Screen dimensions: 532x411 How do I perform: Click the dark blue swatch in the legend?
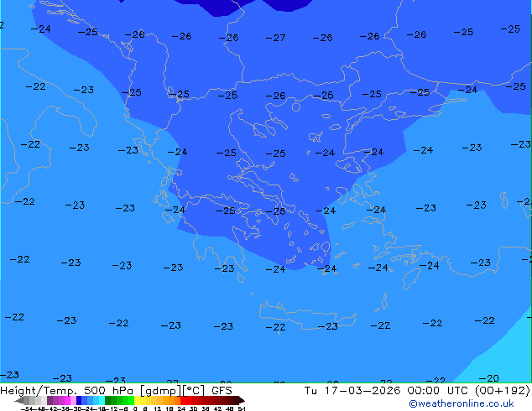pos(79,400)
